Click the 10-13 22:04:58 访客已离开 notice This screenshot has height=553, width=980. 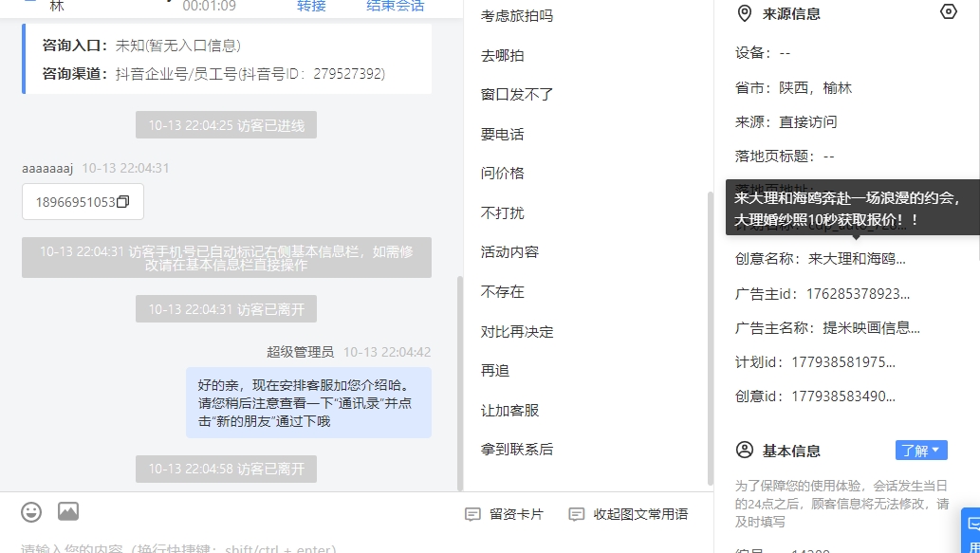(x=226, y=469)
